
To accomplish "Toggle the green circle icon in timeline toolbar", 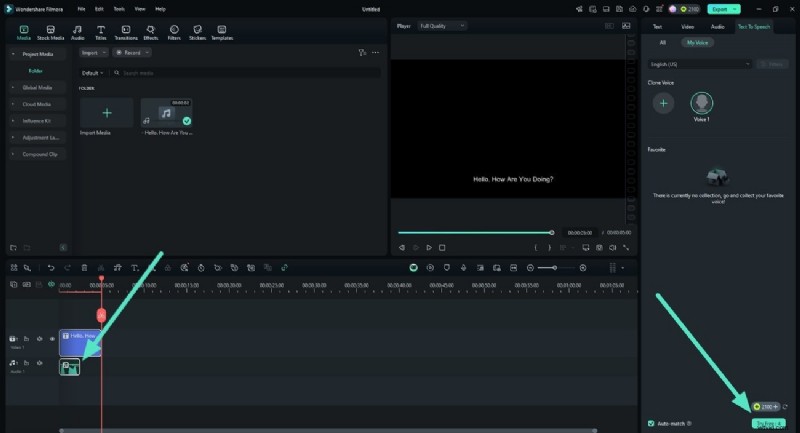I will pos(413,268).
